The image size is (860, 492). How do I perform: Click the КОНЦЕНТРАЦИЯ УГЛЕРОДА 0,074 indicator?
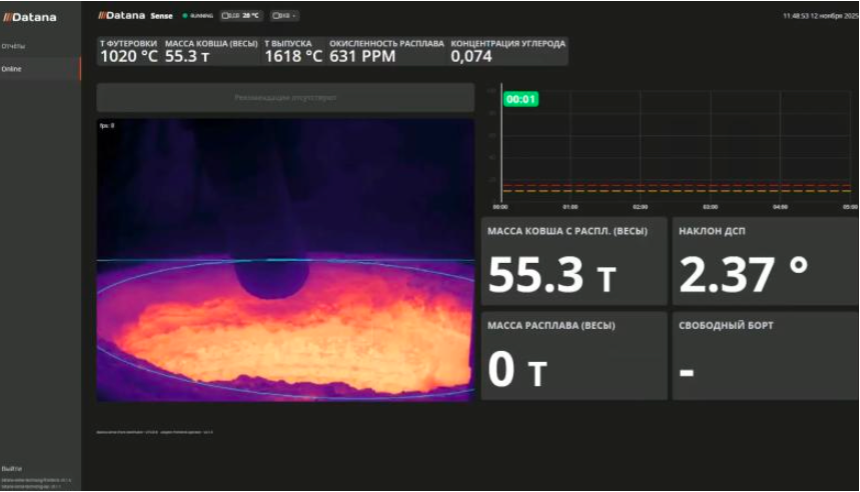tap(508, 51)
